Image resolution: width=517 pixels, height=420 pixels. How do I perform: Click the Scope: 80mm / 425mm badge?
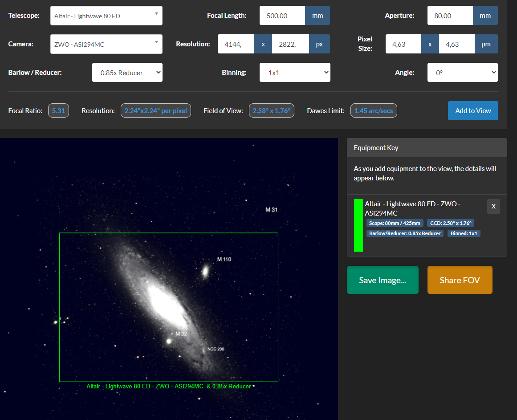pyautogui.click(x=395, y=223)
